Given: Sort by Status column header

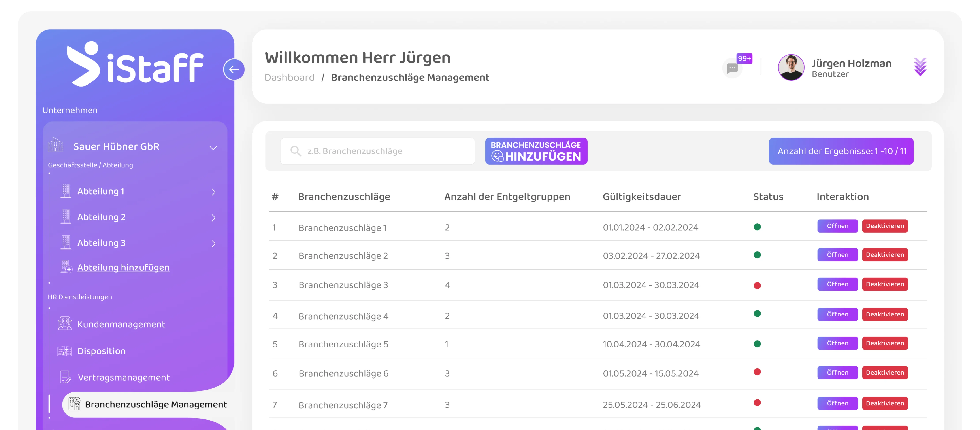Looking at the screenshot, I should 768,197.
